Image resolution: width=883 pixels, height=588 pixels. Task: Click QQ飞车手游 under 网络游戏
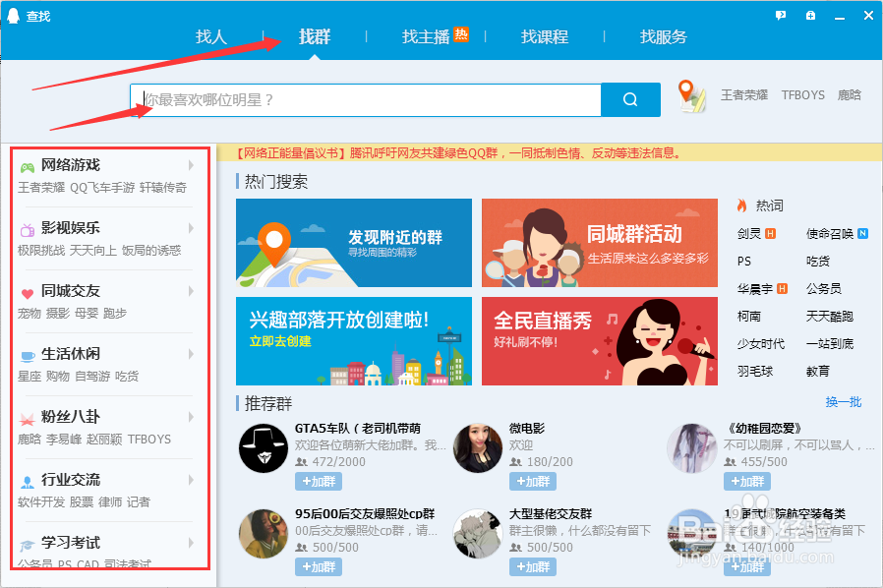(102, 188)
